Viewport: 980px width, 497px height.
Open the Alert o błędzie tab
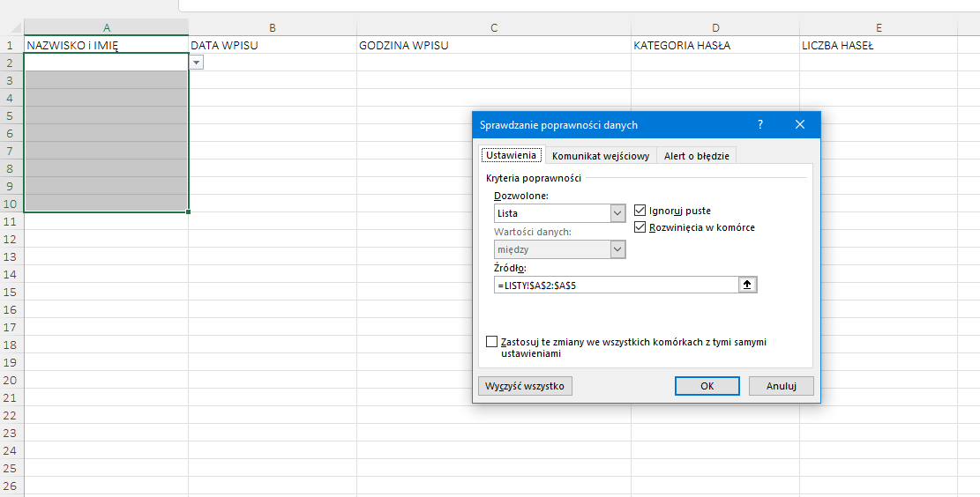696,156
